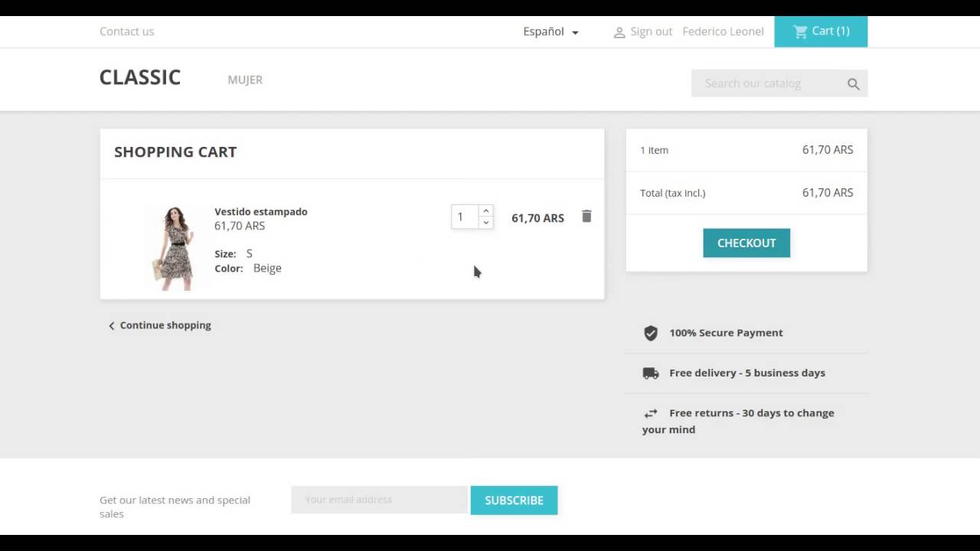Open the MUJER category menu
Image resolution: width=980 pixels, height=551 pixels.
[245, 80]
